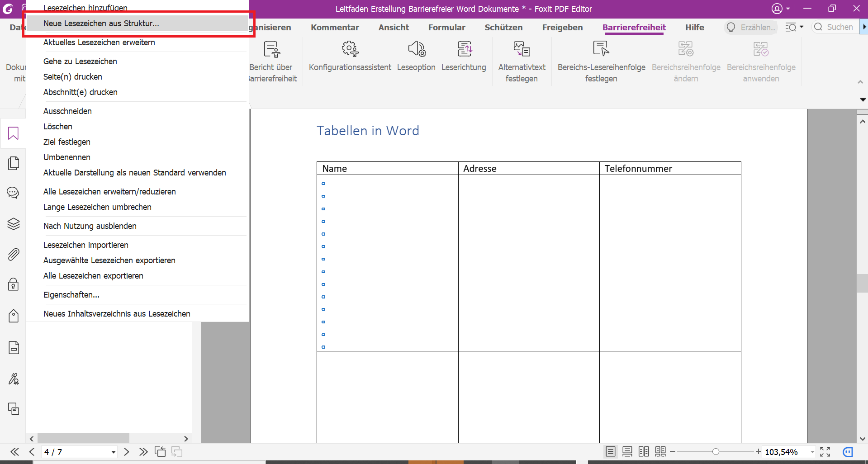Switch to the Kommentar ribbon tab

pyautogui.click(x=335, y=28)
